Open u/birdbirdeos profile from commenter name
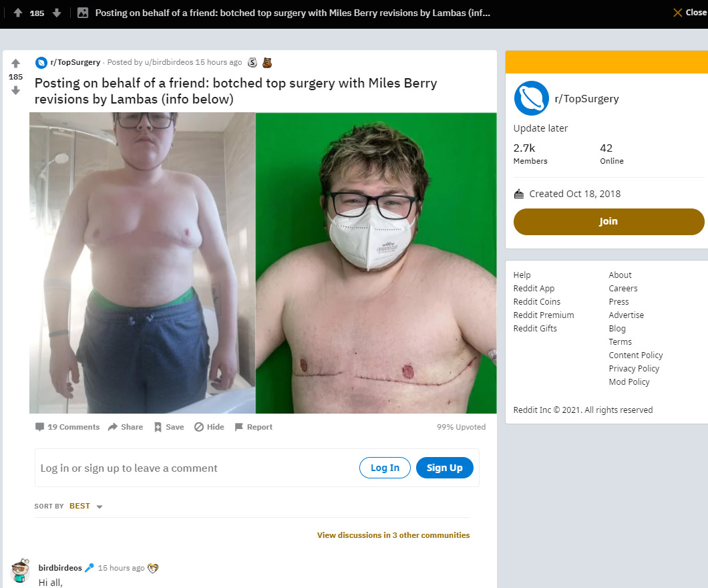The width and height of the screenshot is (708, 588). (60, 568)
